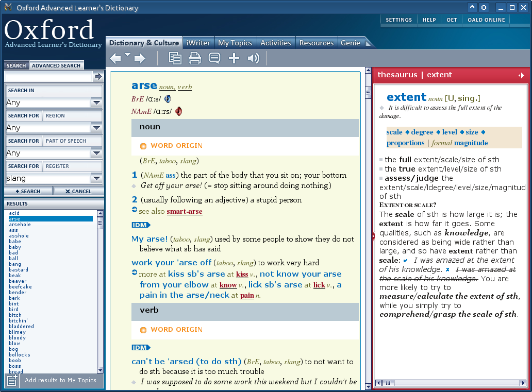Click the thesaurus horizontal scrollbar thumb
The width and height of the screenshot is (532, 392).
(x=388, y=383)
